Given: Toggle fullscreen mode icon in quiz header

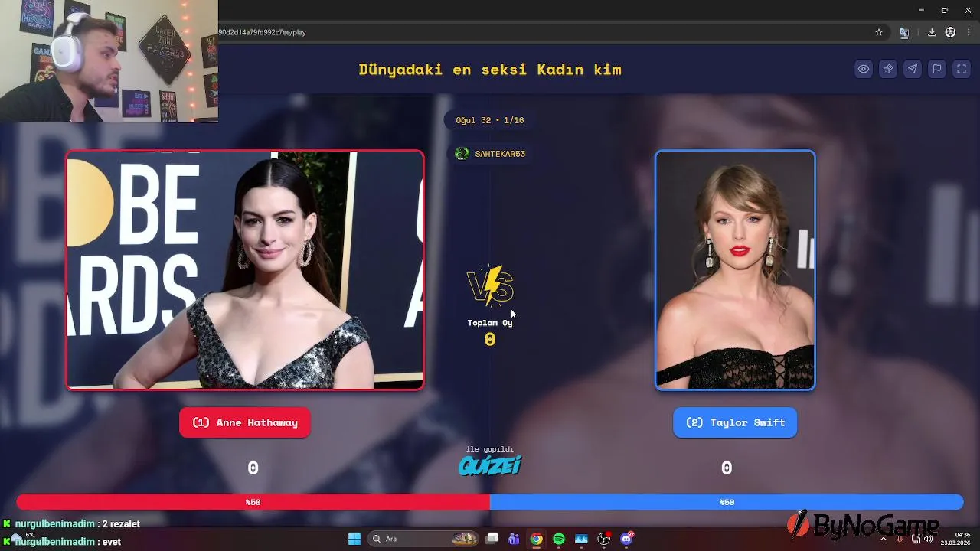Looking at the screenshot, I should click(x=962, y=69).
